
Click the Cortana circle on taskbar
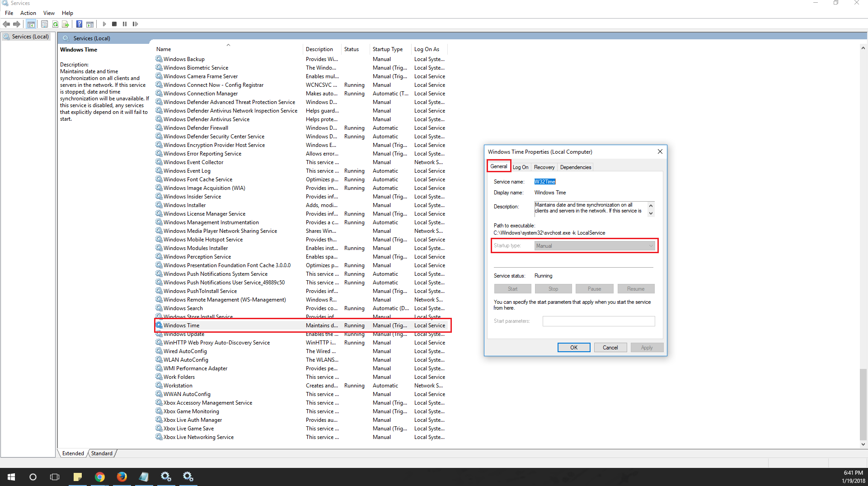(33, 477)
